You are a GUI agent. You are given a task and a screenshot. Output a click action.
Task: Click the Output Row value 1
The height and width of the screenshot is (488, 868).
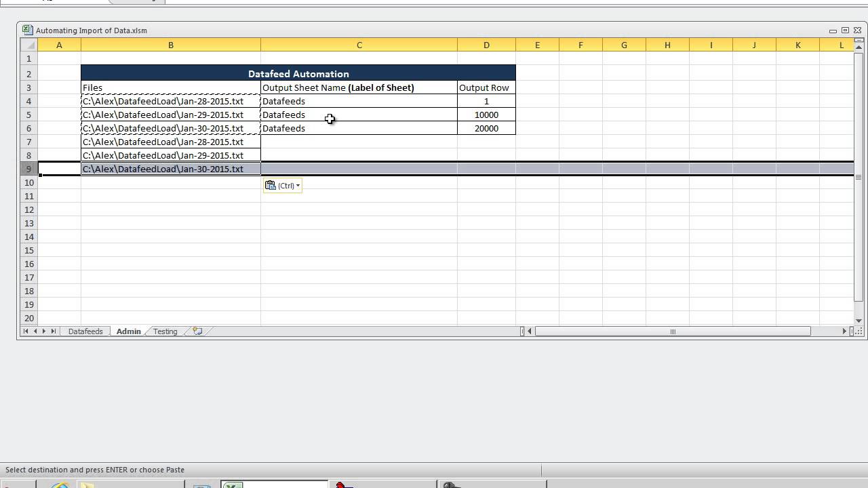click(x=486, y=101)
